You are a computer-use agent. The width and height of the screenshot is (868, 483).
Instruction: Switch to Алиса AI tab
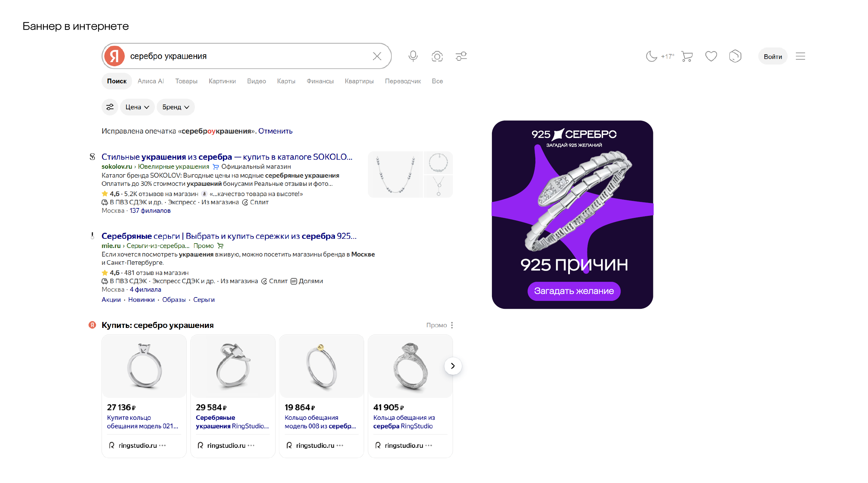click(151, 81)
